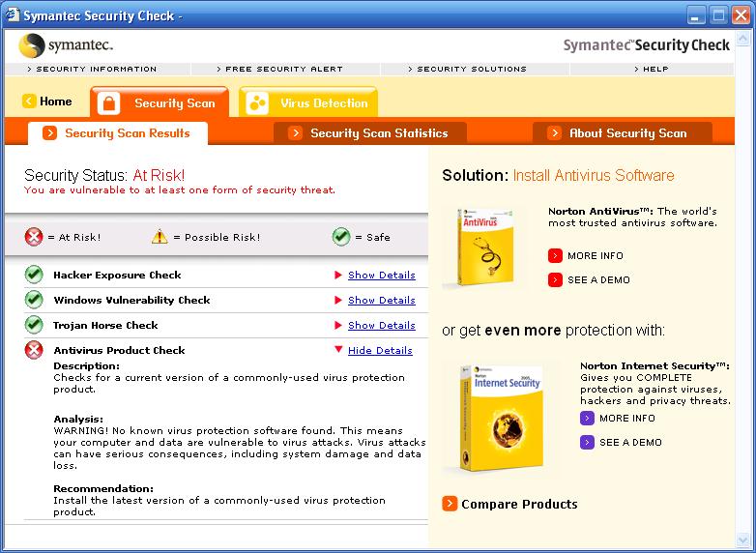
Task: Switch to the Security Scan tab
Action: click(x=160, y=102)
